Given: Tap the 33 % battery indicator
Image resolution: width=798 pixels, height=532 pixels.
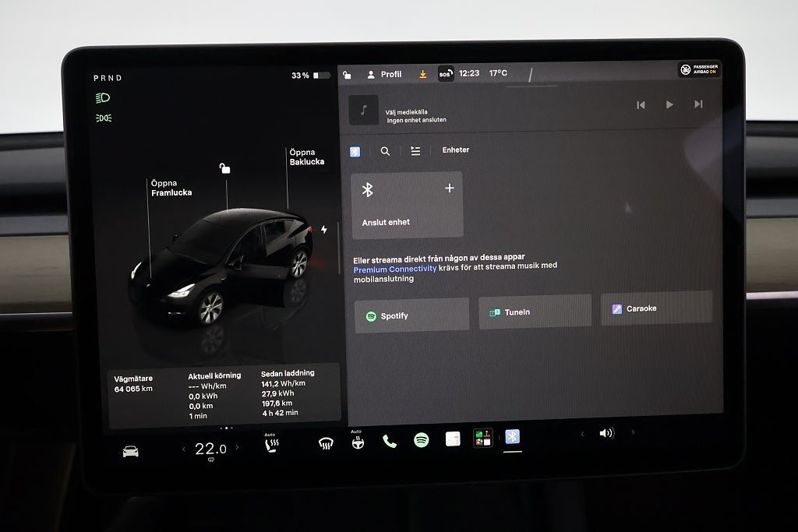Looking at the screenshot, I should coord(311,76).
